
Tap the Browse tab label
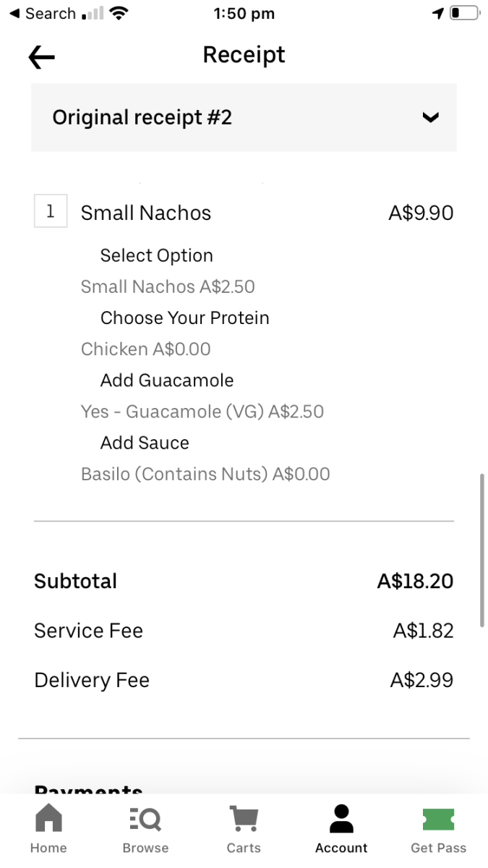145,848
